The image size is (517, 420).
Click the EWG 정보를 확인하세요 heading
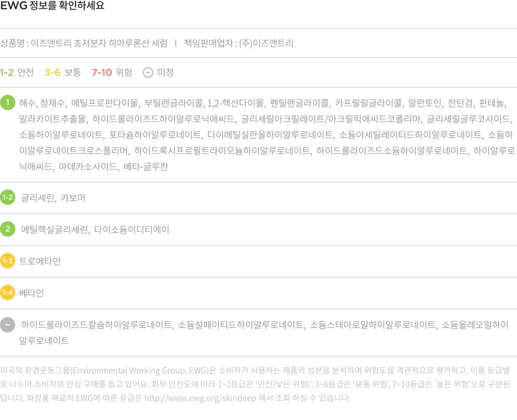click(52, 7)
